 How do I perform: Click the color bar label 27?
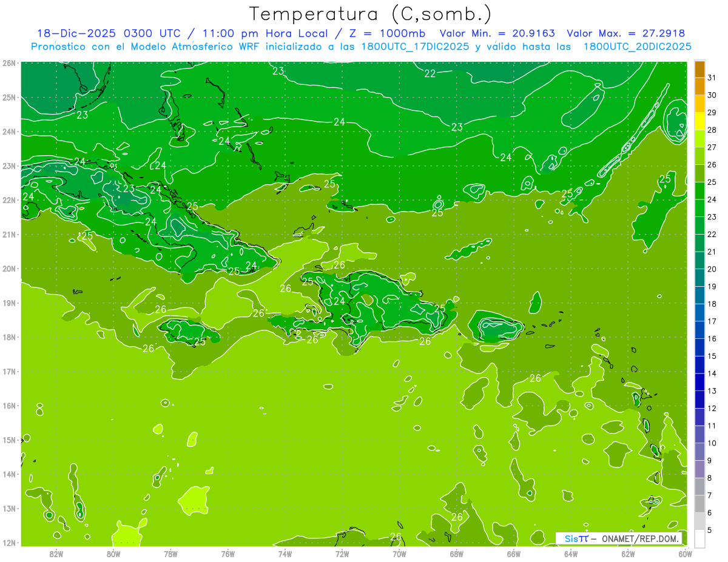pyautogui.click(x=712, y=147)
